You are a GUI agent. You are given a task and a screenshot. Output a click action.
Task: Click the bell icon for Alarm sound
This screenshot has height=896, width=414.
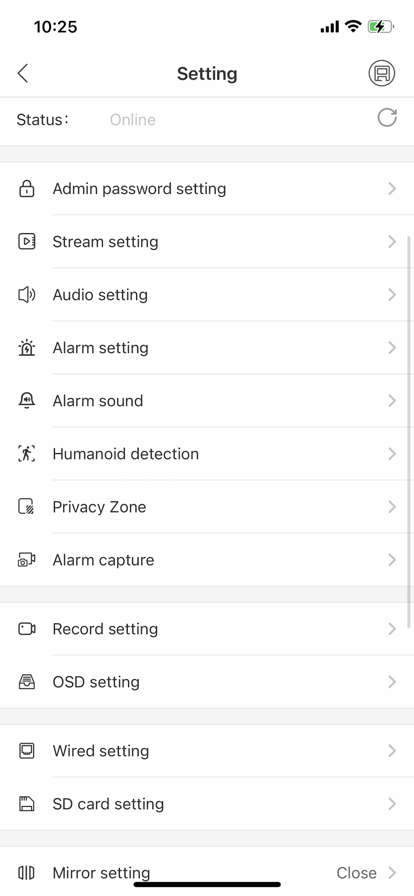tap(26, 401)
